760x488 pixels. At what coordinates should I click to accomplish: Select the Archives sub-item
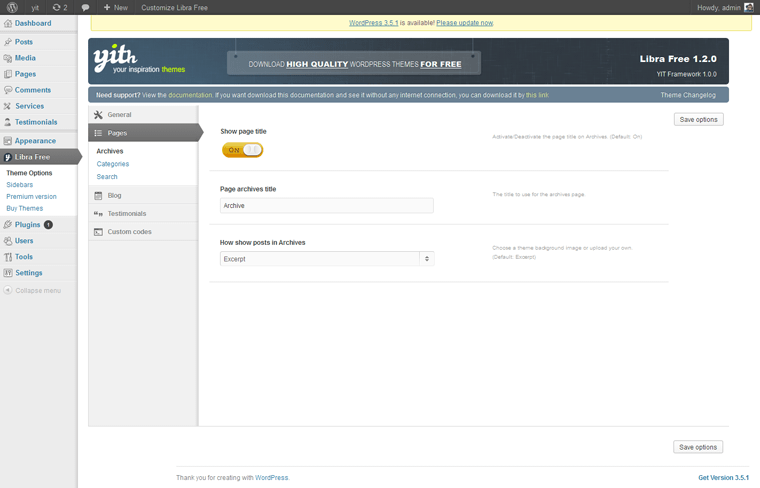click(x=110, y=151)
